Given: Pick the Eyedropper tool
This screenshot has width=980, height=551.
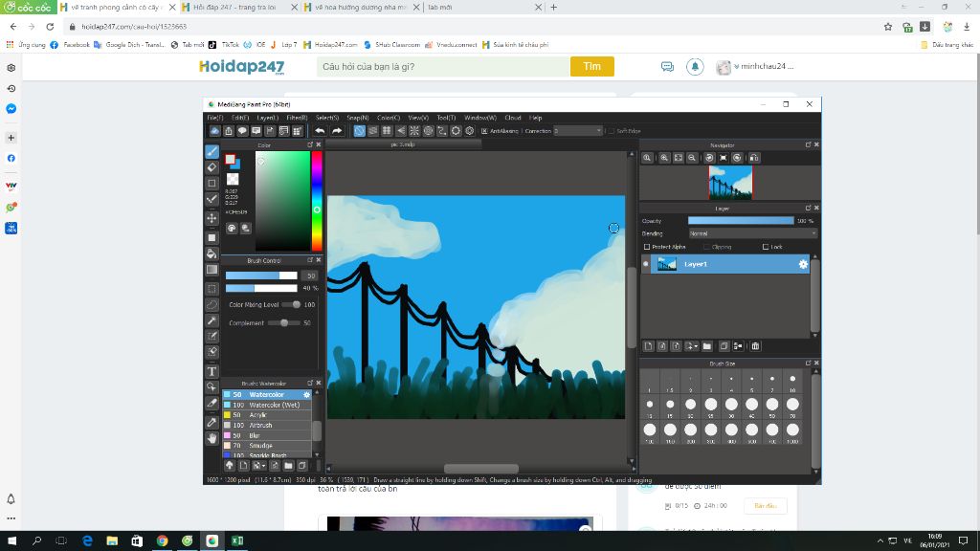Looking at the screenshot, I should coord(212,422).
